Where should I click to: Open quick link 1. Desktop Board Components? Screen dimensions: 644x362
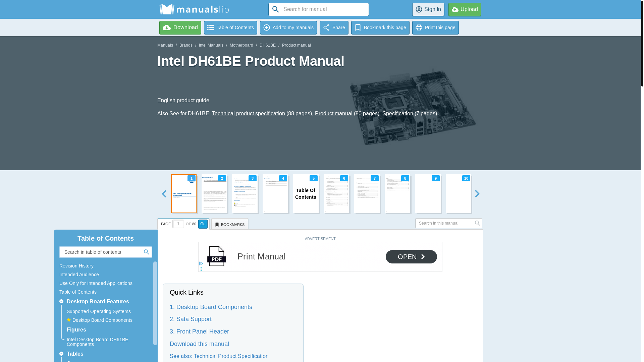click(x=211, y=307)
